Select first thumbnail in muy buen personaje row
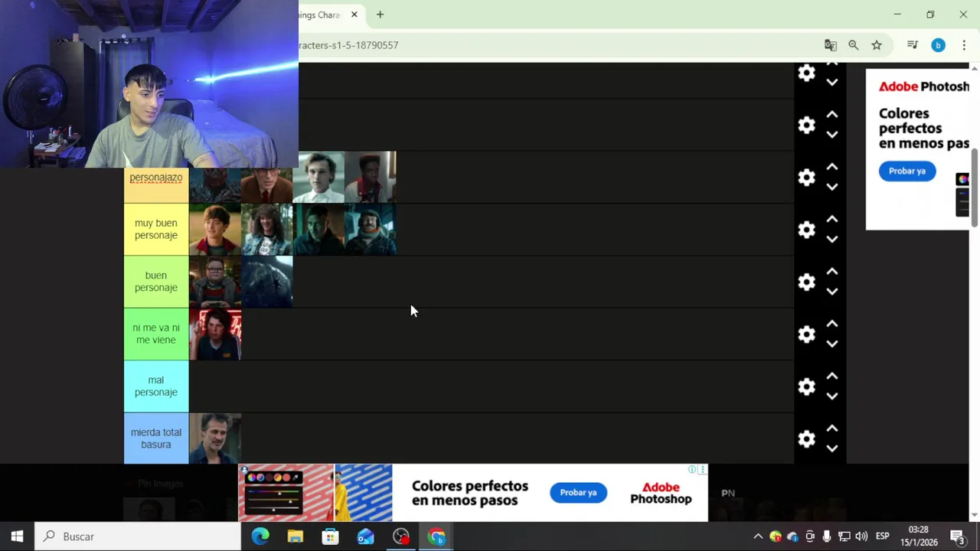980x551 pixels. pyautogui.click(x=215, y=230)
